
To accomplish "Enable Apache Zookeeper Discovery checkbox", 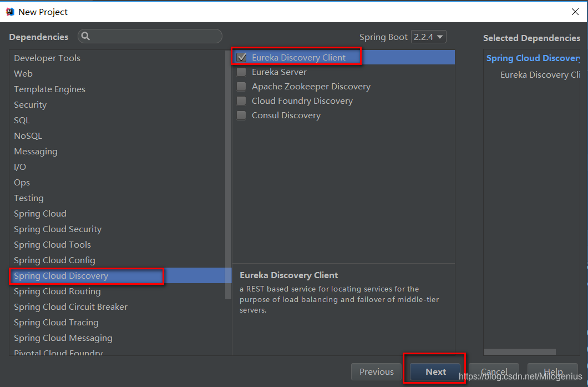I will [x=241, y=87].
